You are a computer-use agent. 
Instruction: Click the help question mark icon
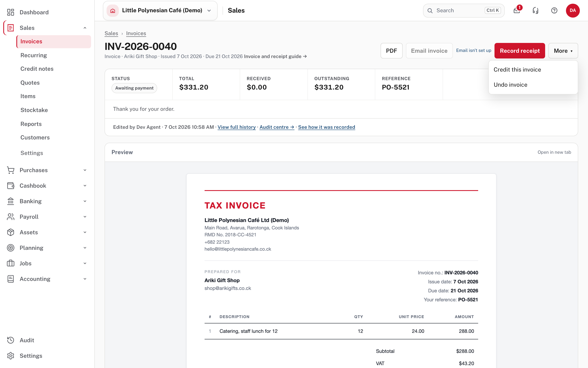[554, 10]
